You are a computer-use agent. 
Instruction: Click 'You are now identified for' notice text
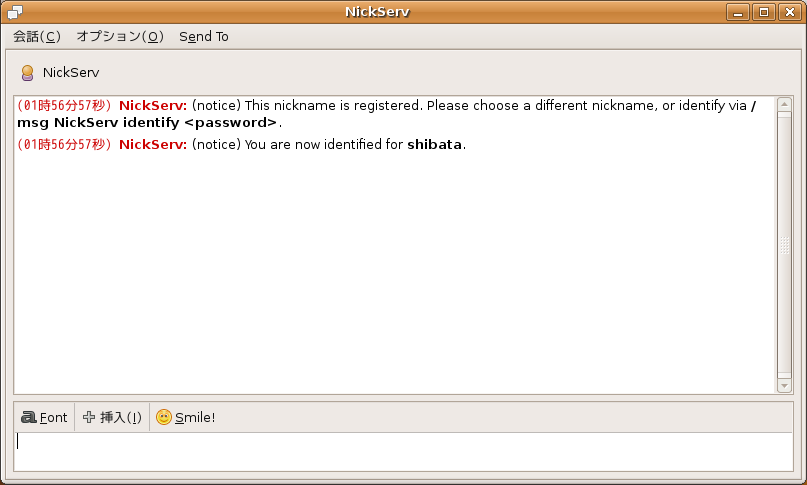coord(323,145)
